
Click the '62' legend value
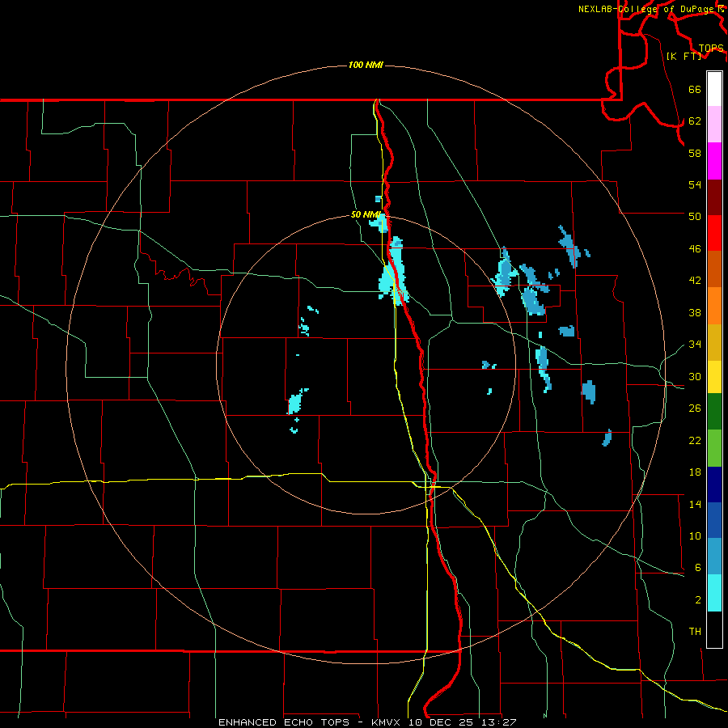pyautogui.click(x=695, y=121)
